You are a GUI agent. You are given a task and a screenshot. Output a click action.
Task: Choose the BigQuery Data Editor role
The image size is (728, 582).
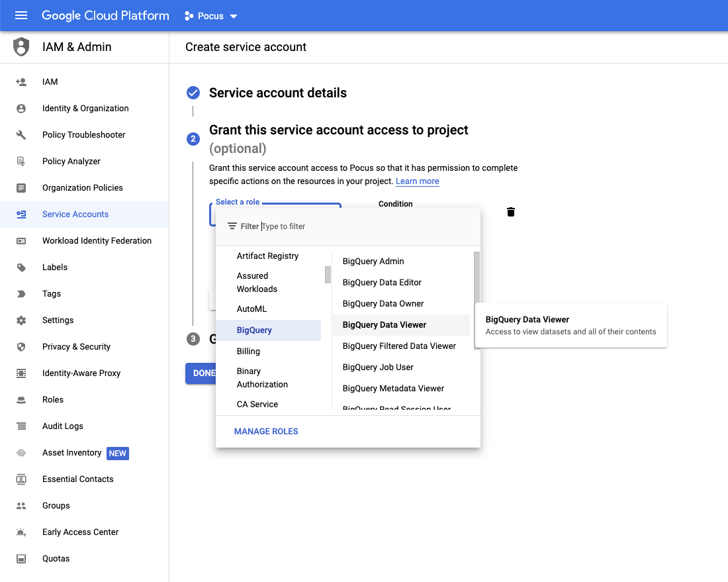401,283
